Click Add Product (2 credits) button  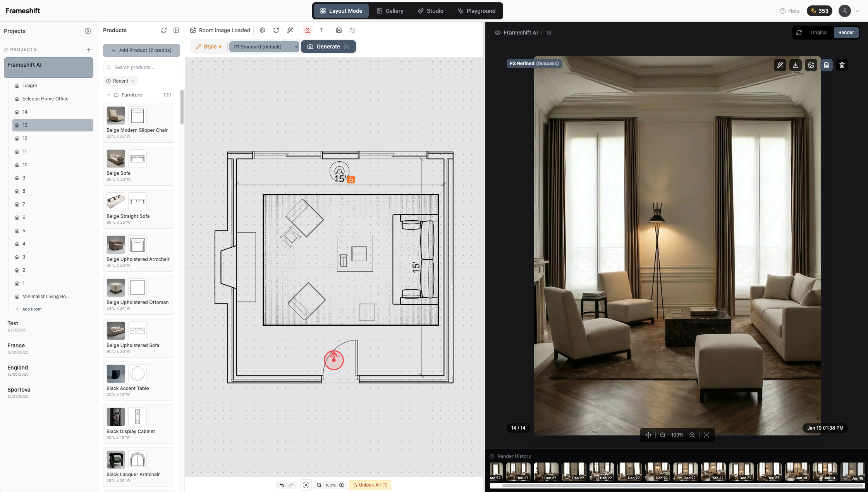click(141, 50)
